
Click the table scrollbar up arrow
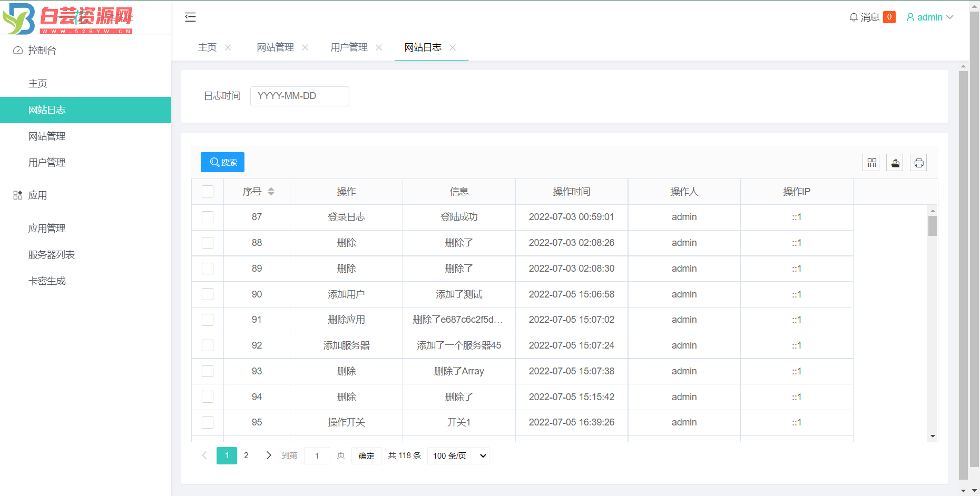click(x=933, y=211)
